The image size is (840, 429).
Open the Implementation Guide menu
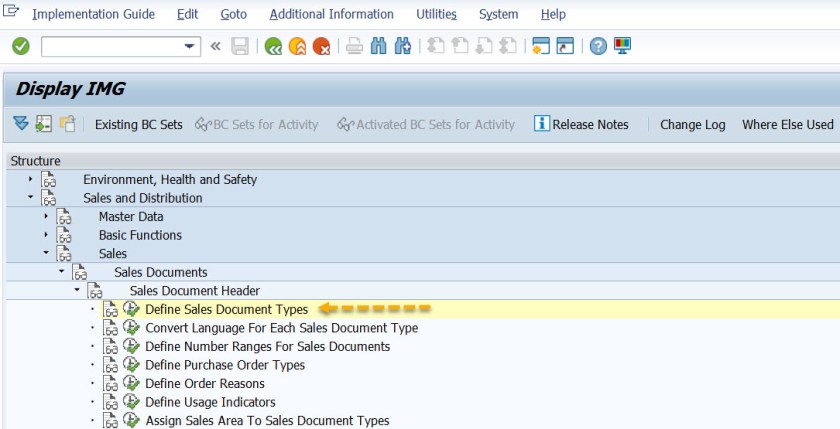click(x=94, y=14)
